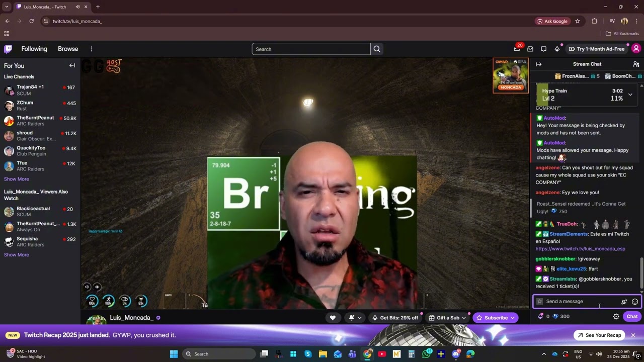644x362 pixels.
Task: Open the Get Bits diamond icon in top bar
Action: (557, 49)
